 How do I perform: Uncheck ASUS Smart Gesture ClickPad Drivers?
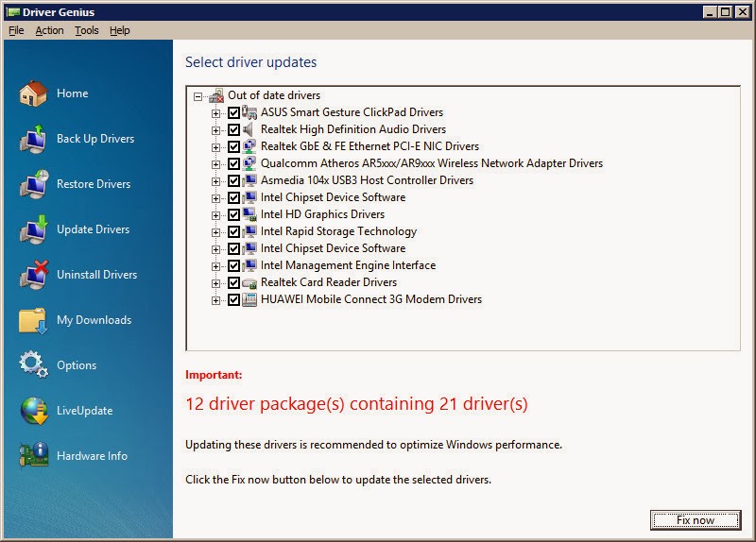click(233, 112)
